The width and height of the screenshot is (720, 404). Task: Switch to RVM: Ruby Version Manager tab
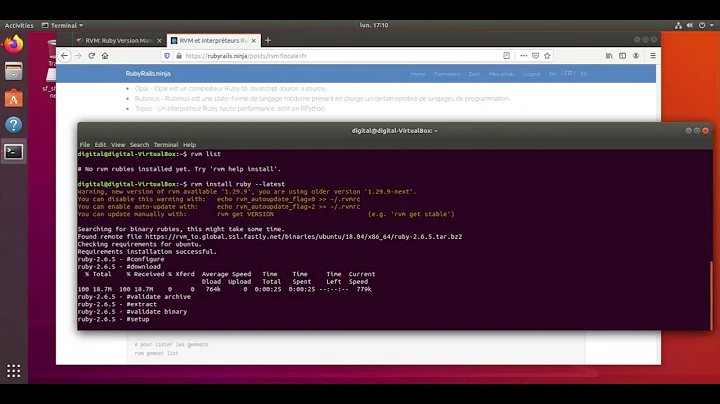coord(119,40)
